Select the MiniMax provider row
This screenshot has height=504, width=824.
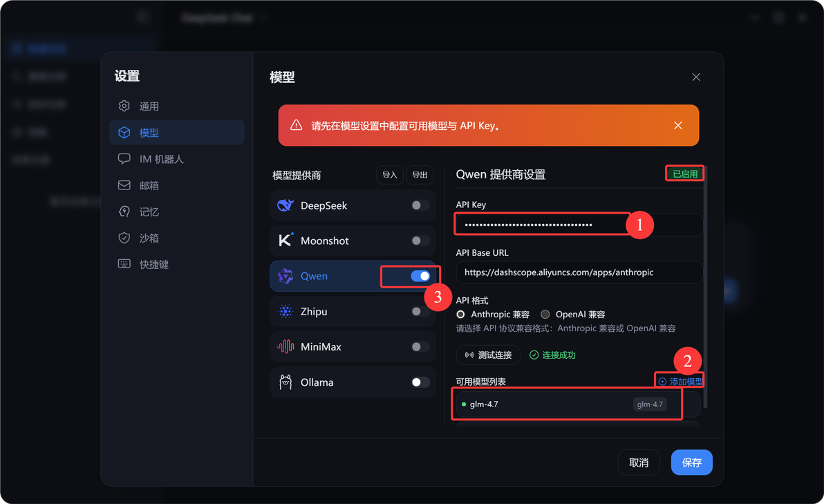coord(353,346)
